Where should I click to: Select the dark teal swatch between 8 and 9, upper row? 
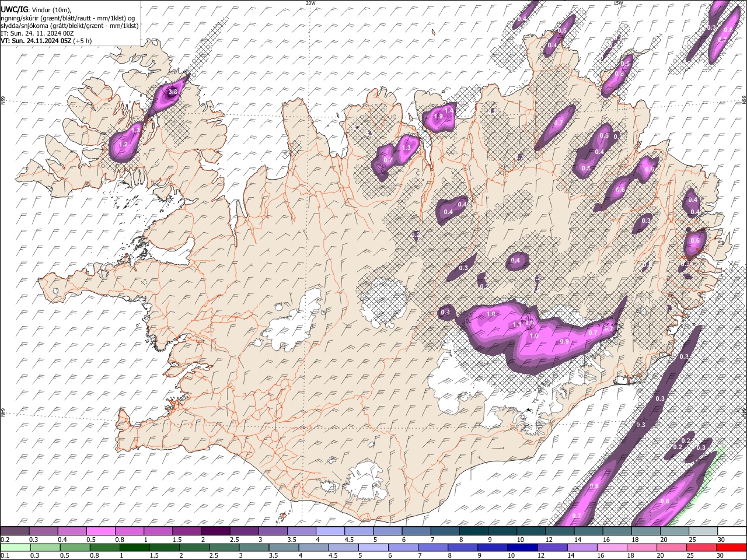pyautogui.click(x=473, y=531)
